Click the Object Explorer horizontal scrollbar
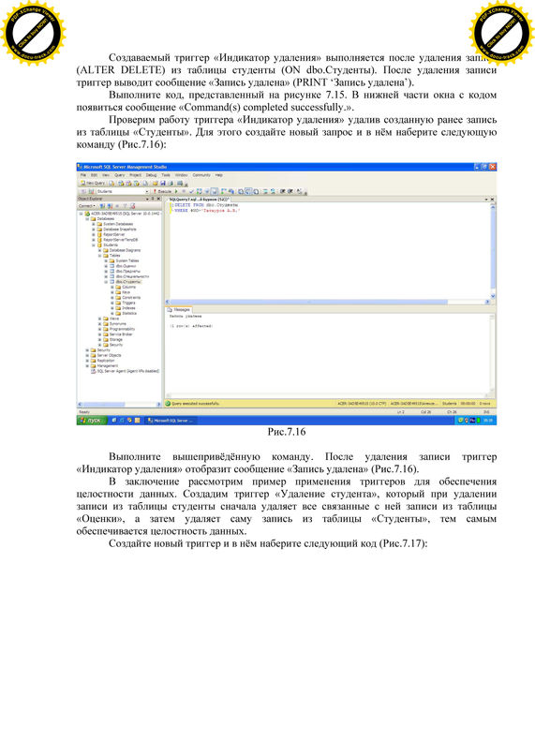This screenshot has height=756, width=535. (119, 404)
